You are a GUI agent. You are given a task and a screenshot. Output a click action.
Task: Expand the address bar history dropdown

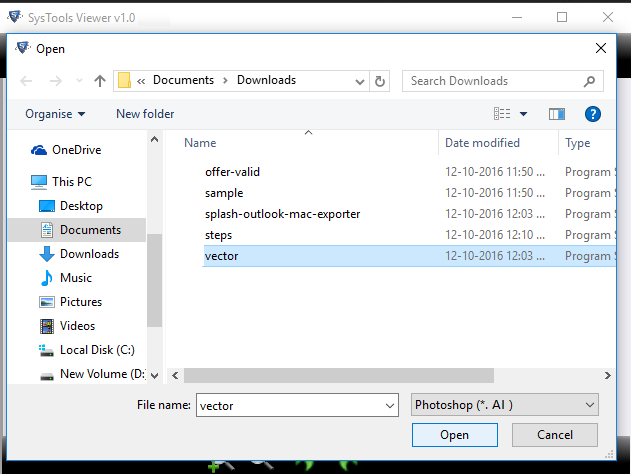(360, 82)
